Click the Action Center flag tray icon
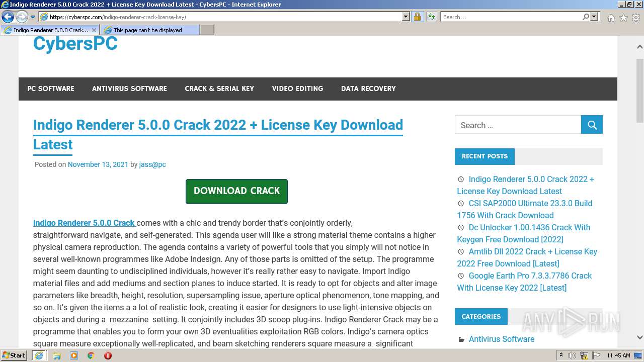The width and height of the screenshot is (644, 362). [x=595, y=355]
